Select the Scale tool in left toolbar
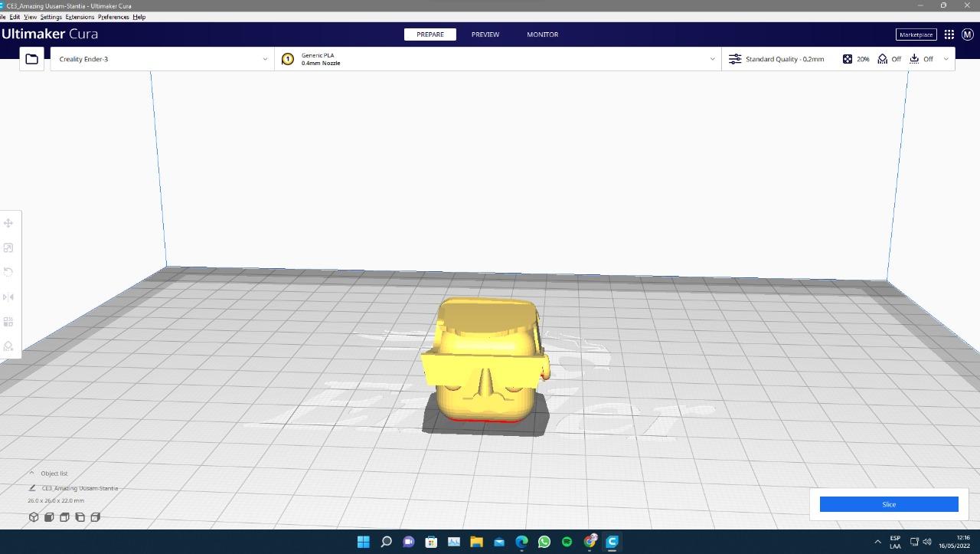The width and height of the screenshot is (980, 554). [x=8, y=247]
